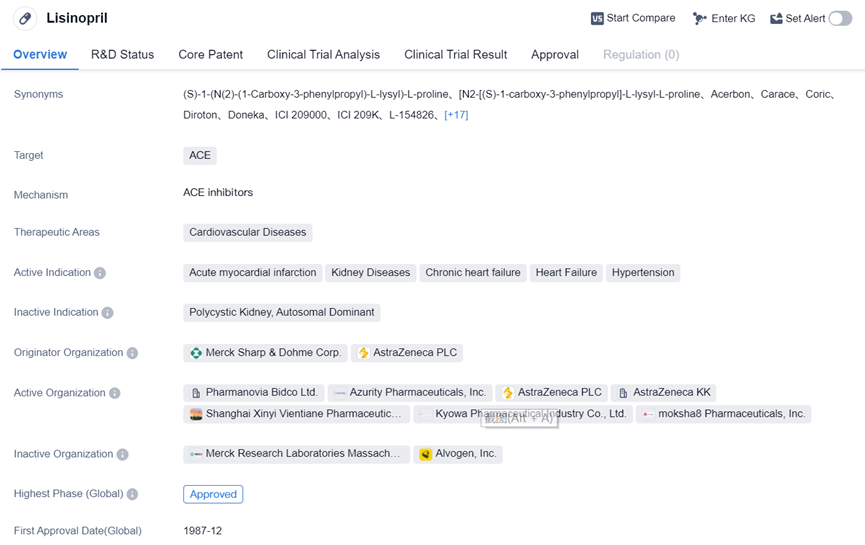This screenshot has height=545, width=865.
Task: Click info icon next to Active Indication
Action: tap(100, 273)
